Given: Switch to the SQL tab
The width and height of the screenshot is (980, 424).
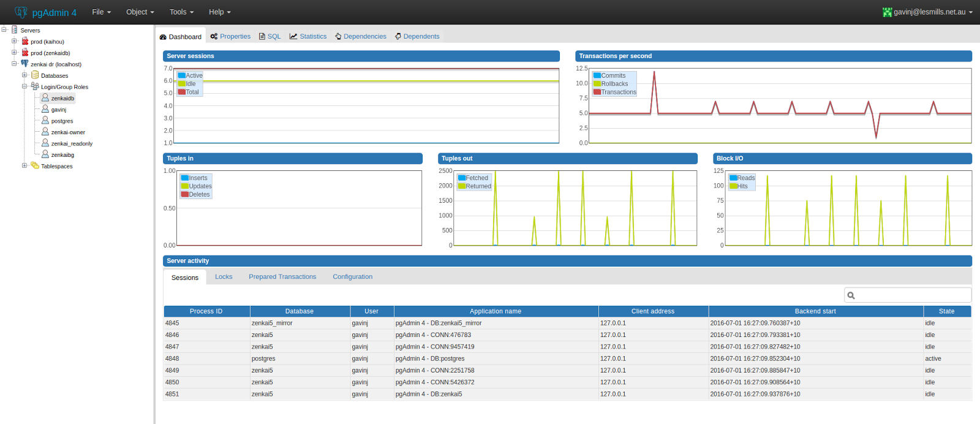Looking at the screenshot, I should [270, 36].
